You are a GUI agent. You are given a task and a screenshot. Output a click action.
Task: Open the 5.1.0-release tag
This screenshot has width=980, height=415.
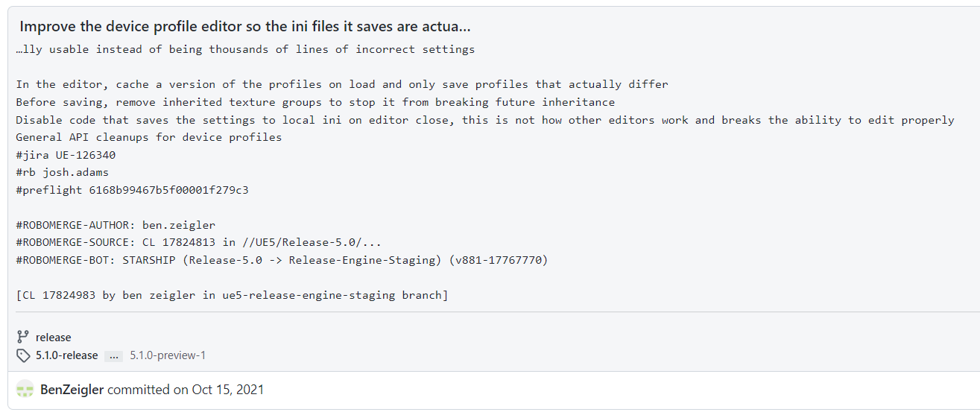coord(67,355)
